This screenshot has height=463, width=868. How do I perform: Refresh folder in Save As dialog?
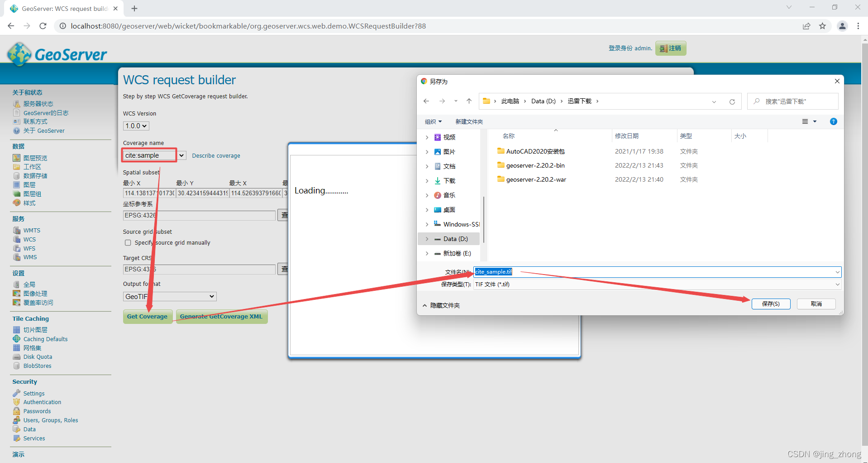[732, 101]
